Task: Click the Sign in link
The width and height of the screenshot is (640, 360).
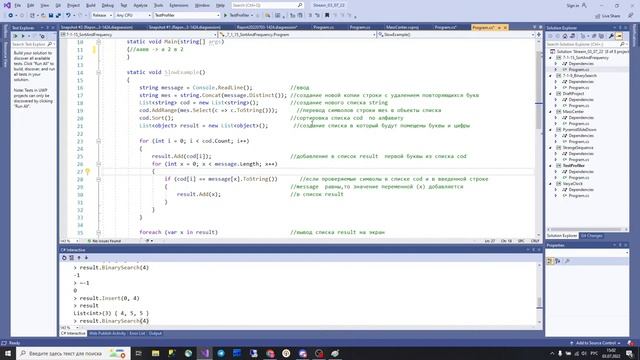Action: point(573,5)
